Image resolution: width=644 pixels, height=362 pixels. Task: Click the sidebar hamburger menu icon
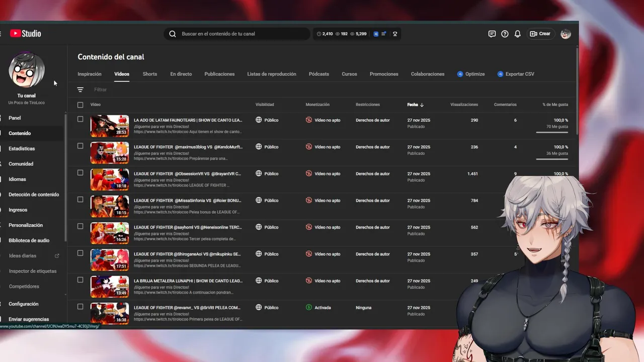(1, 34)
